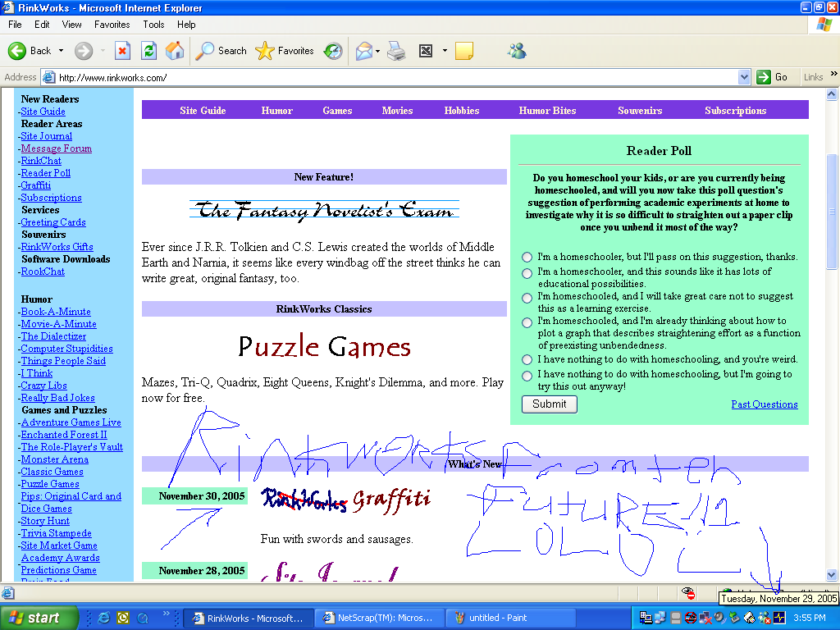840x630 pixels.
Task: Open the Adventure Games Live link
Action: pos(71,422)
